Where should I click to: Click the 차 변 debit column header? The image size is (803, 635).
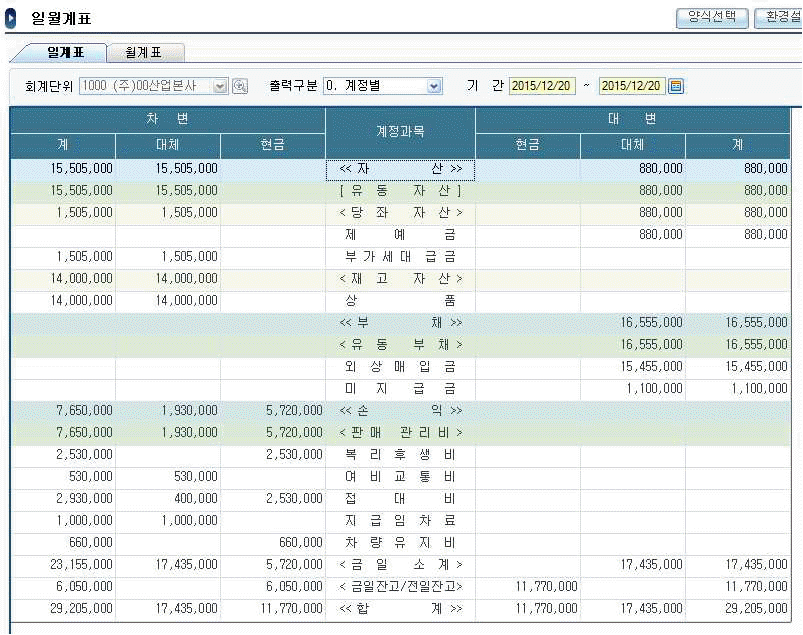pyautogui.click(x=167, y=119)
